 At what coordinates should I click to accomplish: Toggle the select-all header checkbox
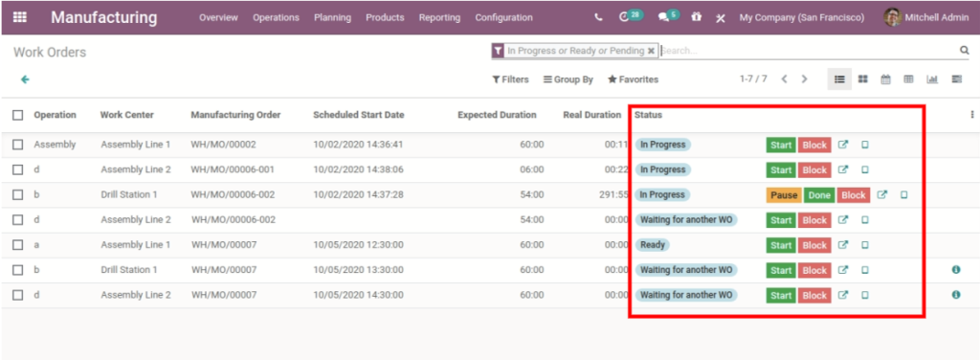click(x=18, y=115)
